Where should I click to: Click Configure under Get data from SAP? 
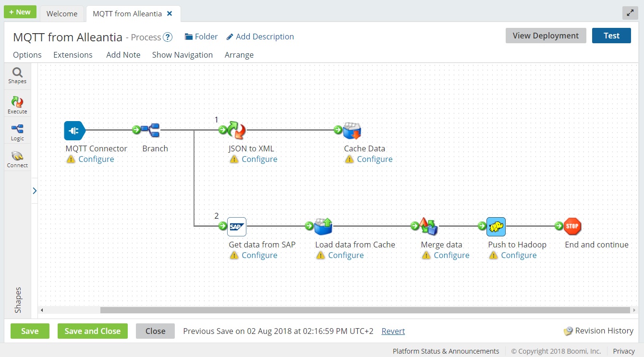click(x=259, y=255)
